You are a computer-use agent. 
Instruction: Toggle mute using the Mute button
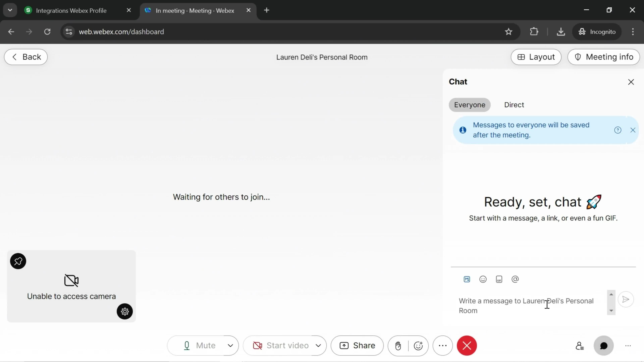(198, 345)
